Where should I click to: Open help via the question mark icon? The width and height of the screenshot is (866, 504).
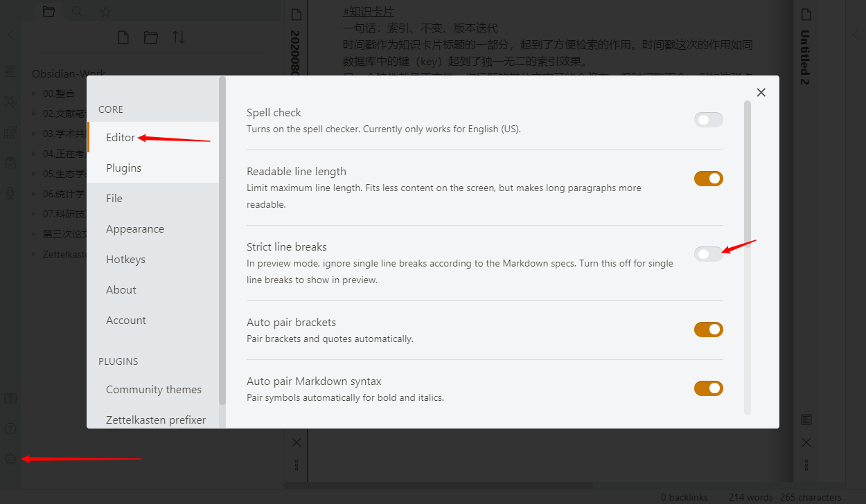10,429
